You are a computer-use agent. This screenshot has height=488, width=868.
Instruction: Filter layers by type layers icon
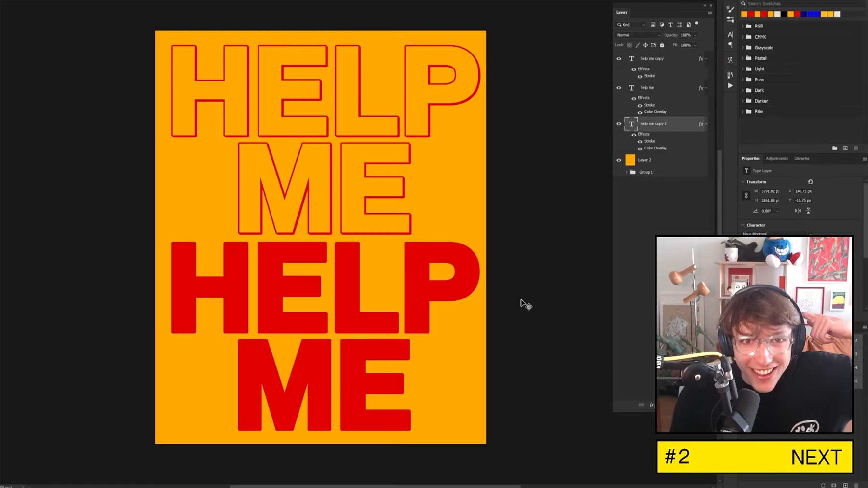[670, 25]
